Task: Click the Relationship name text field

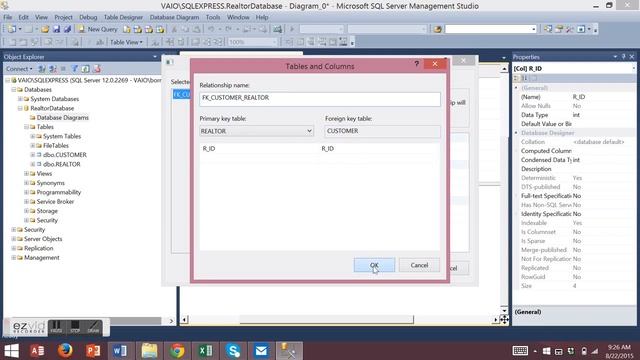Action: (320, 99)
